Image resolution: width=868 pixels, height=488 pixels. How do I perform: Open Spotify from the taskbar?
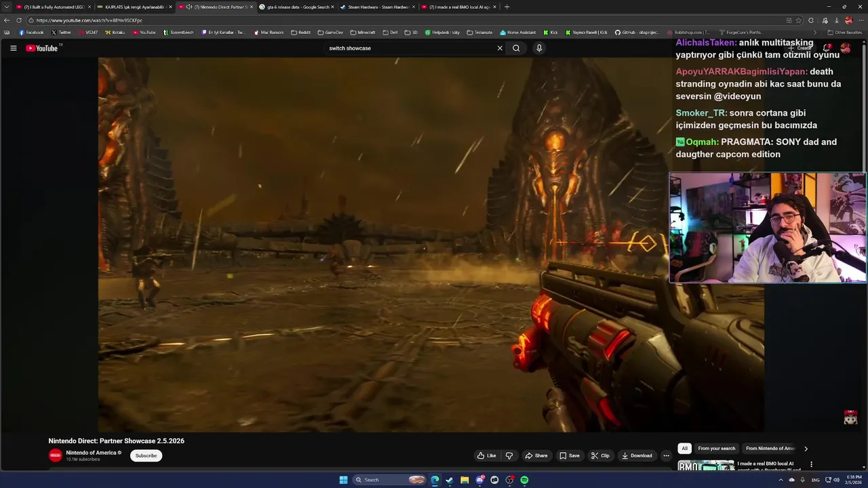tap(524, 480)
